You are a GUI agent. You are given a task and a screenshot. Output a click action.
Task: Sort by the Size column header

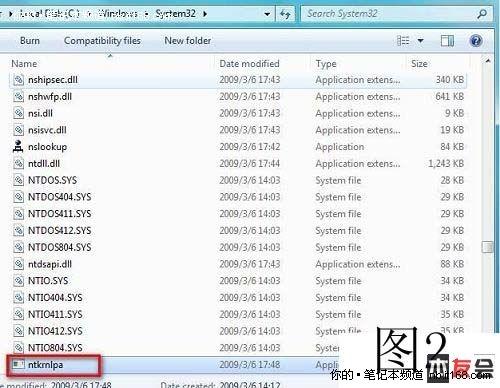pyautogui.click(x=419, y=64)
